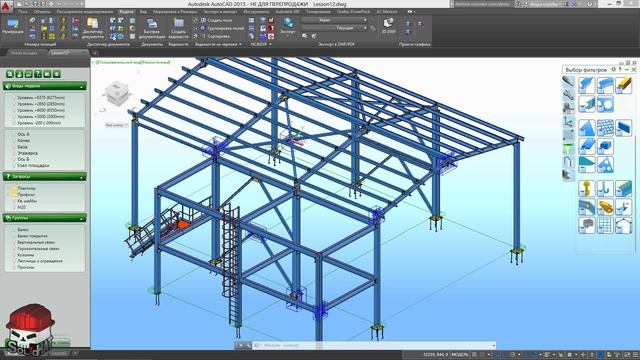Screen dimensions: 640x360
Task: Click the command line input field
Action: [x=373, y=345]
